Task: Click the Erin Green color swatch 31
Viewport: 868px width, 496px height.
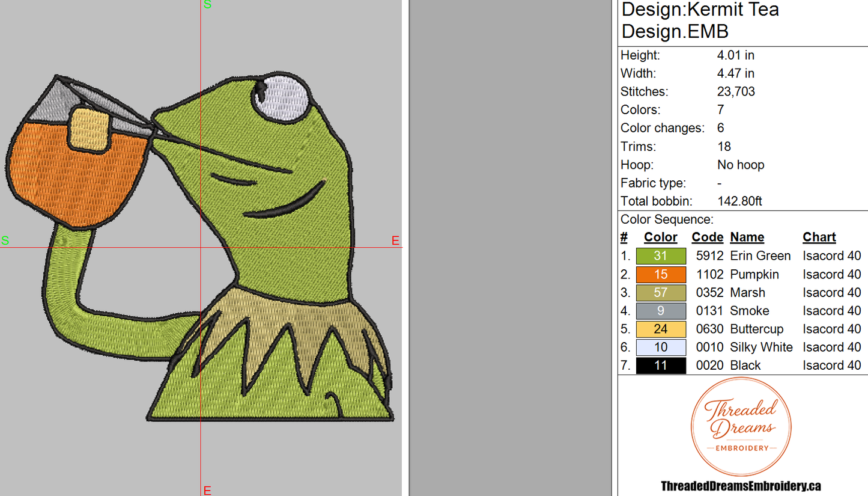Action: click(661, 256)
